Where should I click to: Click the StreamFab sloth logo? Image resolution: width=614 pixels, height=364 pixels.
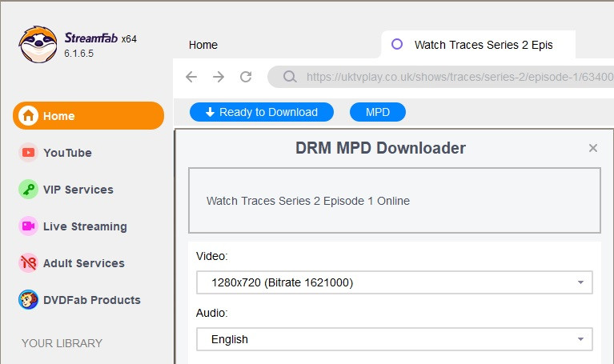[38, 44]
